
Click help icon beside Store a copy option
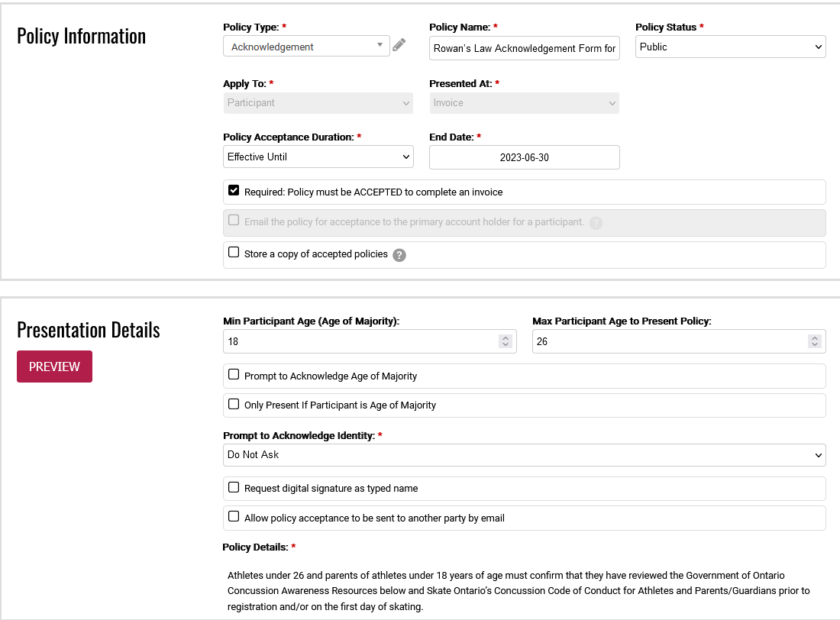coord(399,255)
